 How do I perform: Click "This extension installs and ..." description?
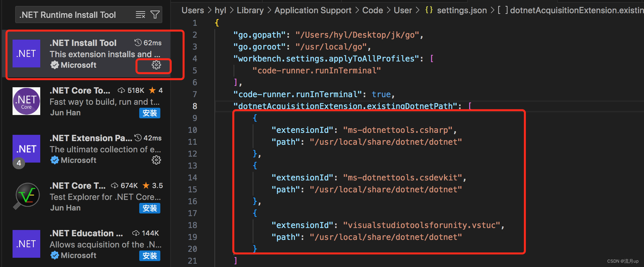pos(105,54)
